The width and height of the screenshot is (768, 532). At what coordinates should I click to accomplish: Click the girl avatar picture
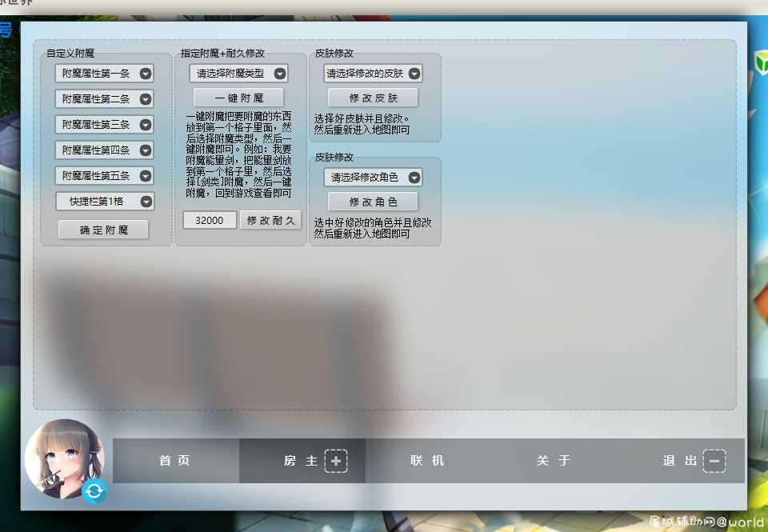click(x=64, y=459)
